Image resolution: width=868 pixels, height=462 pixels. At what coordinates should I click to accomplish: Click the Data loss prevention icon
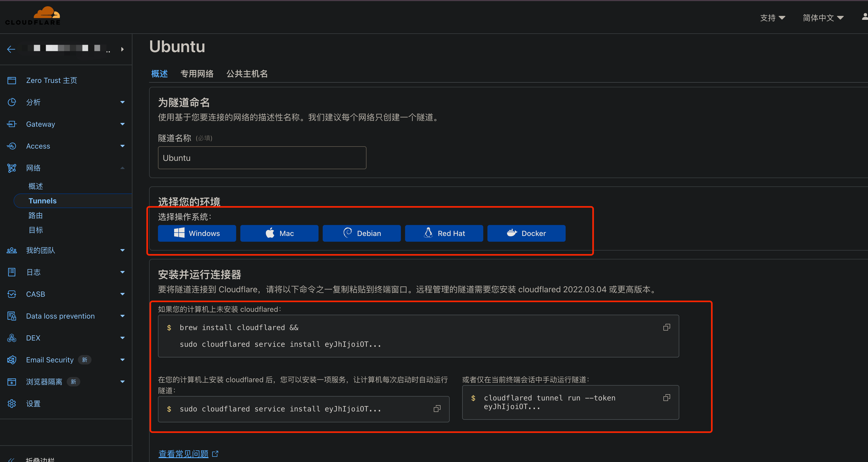point(12,316)
